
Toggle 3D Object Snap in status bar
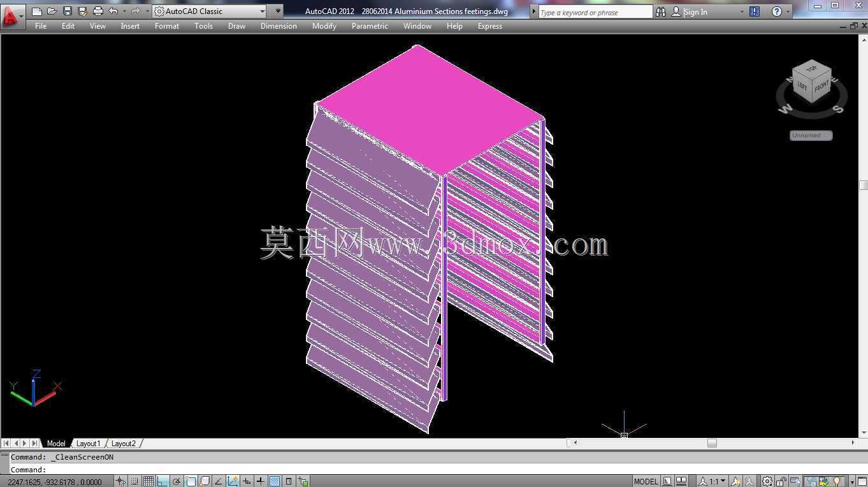point(205,481)
